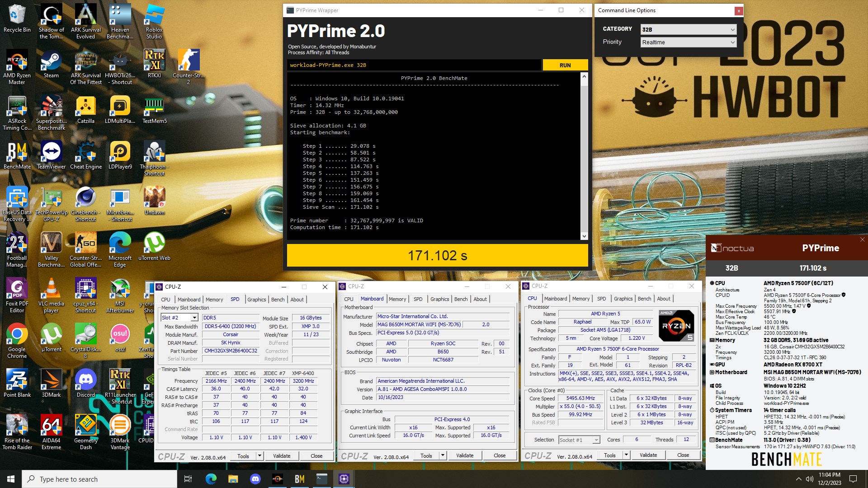The height and width of the screenshot is (488, 868).
Task: Open Tools dropdown arrow in Mainboard CPU-Z window
Action: (443, 455)
